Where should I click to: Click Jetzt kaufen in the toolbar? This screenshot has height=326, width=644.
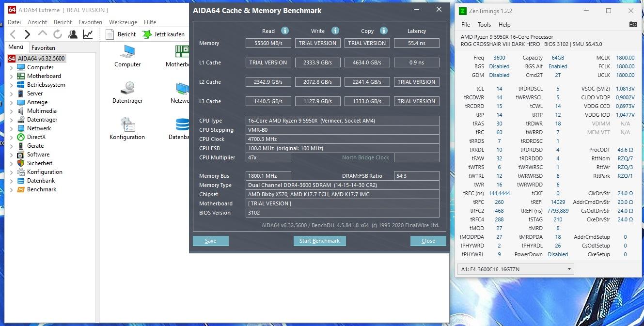(163, 34)
